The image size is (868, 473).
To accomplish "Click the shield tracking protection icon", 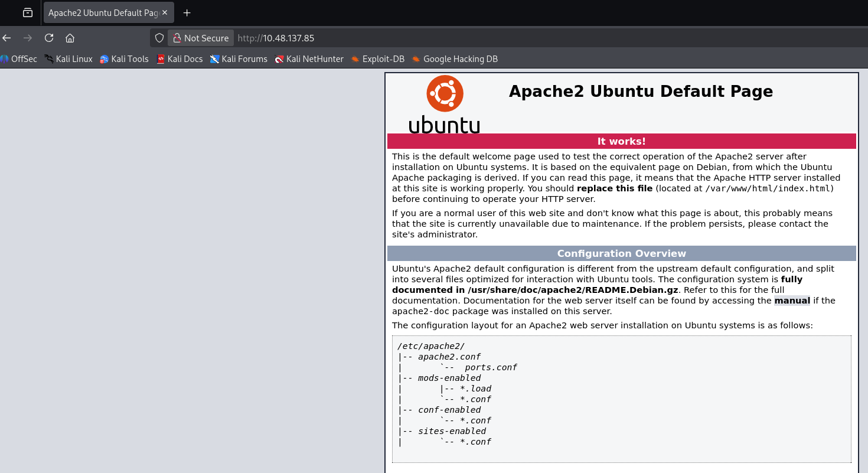I will pyautogui.click(x=159, y=38).
